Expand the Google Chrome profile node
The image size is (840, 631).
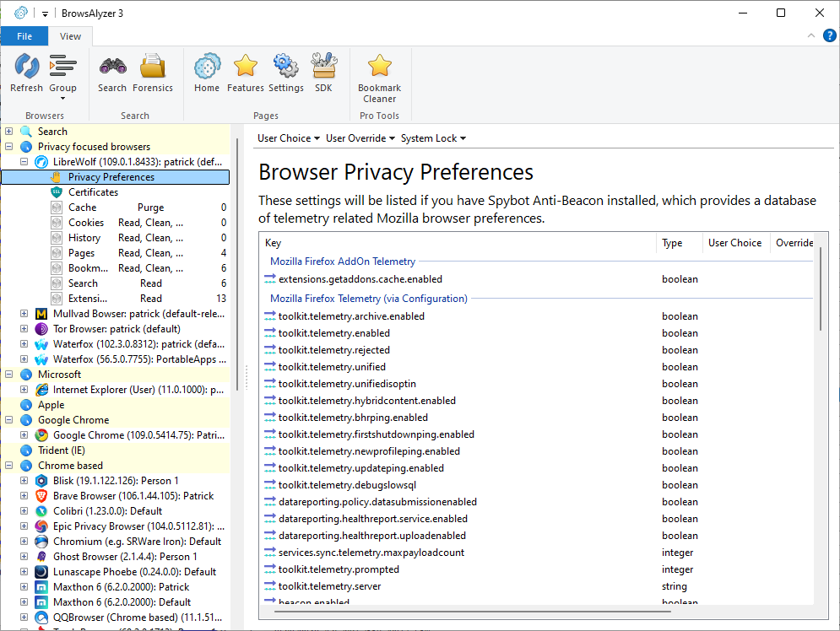(x=24, y=435)
